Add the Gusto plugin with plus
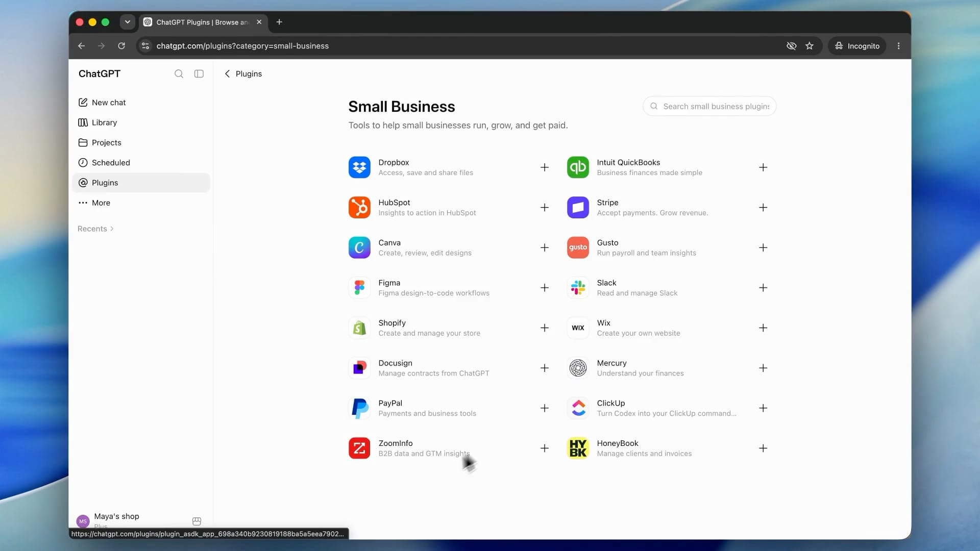Viewport: 980px width, 551px height. pyautogui.click(x=763, y=247)
